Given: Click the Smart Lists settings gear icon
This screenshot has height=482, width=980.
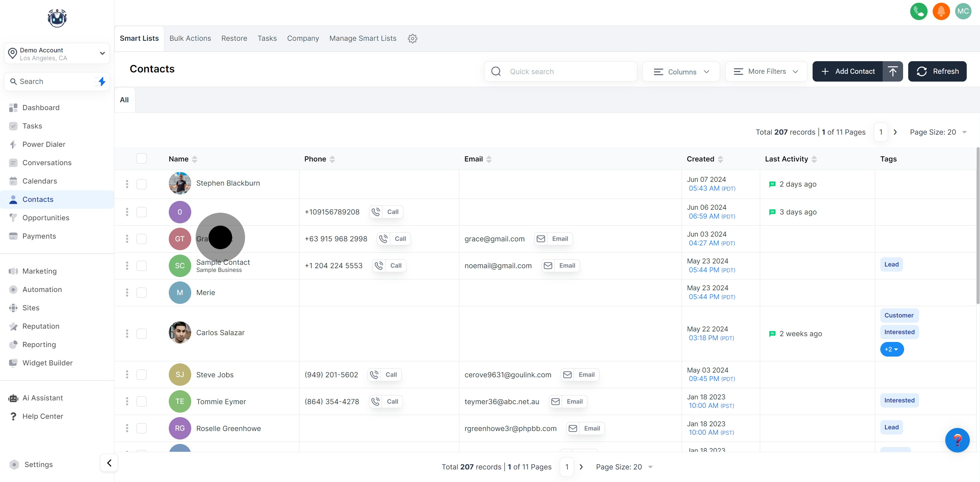Looking at the screenshot, I should [412, 38].
